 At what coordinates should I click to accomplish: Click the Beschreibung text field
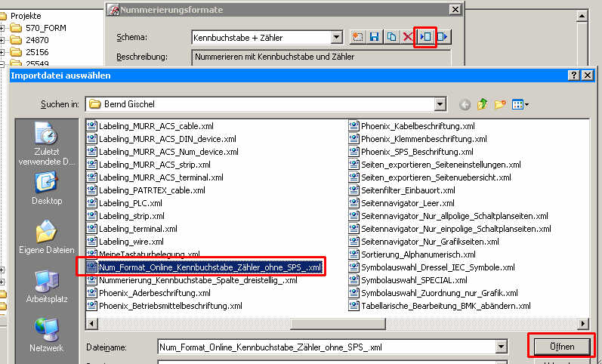point(321,57)
